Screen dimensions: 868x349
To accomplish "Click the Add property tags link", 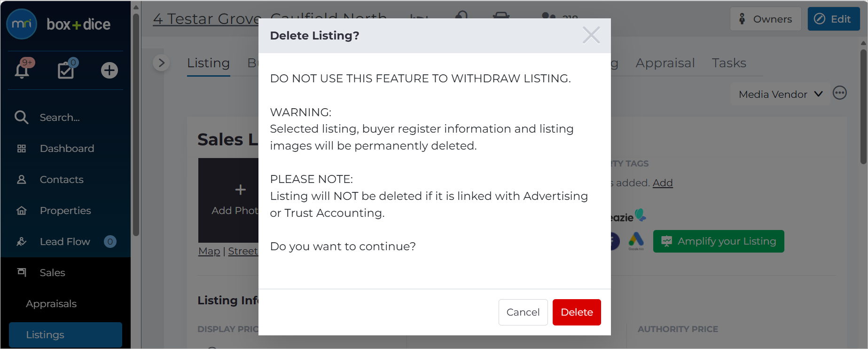I will (x=663, y=183).
